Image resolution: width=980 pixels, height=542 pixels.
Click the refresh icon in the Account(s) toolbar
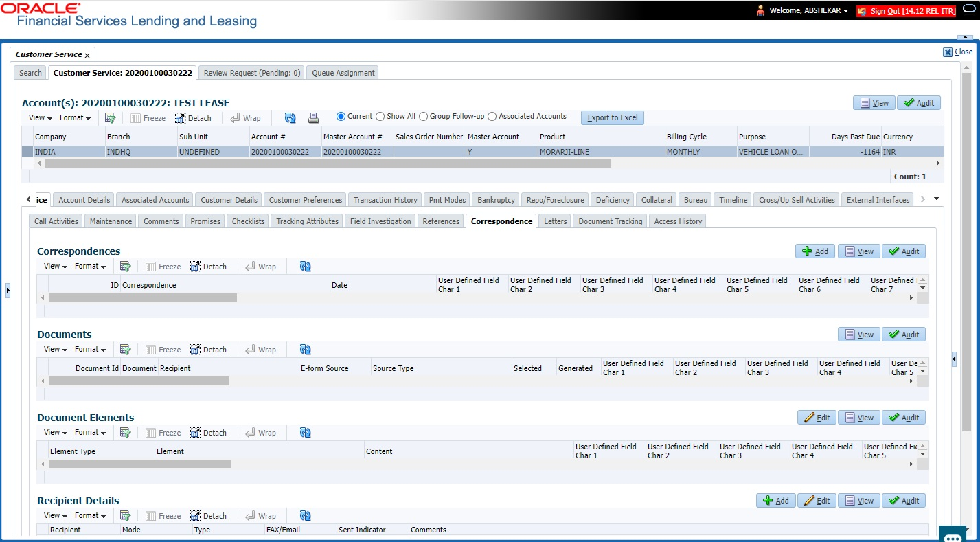(x=290, y=118)
